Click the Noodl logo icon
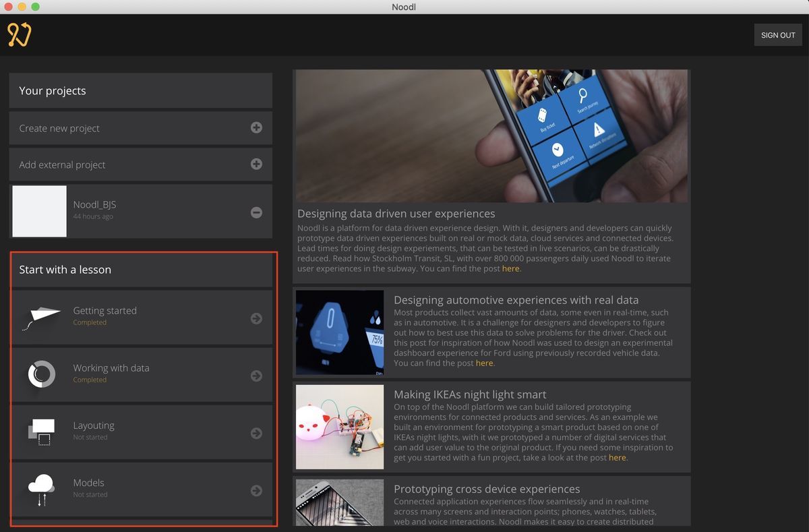Image resolution: width=809 pixels, height=532 pixels. (x=20, y=34)
